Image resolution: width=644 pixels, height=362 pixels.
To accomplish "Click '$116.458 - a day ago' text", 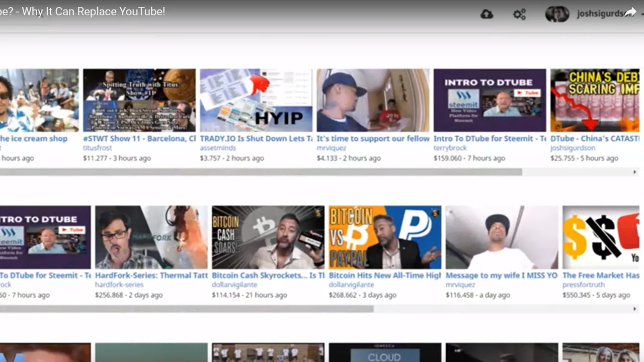I will click(478, 295).
